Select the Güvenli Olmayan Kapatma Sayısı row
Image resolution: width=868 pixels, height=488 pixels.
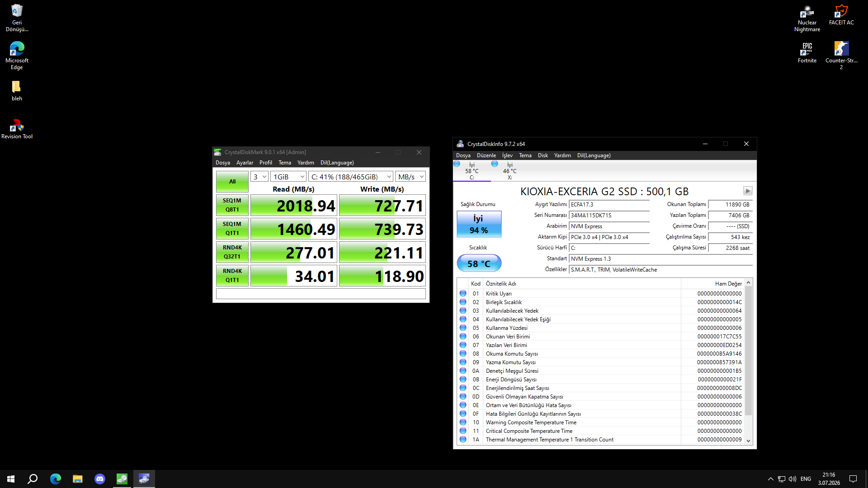[x=600, y=397]
